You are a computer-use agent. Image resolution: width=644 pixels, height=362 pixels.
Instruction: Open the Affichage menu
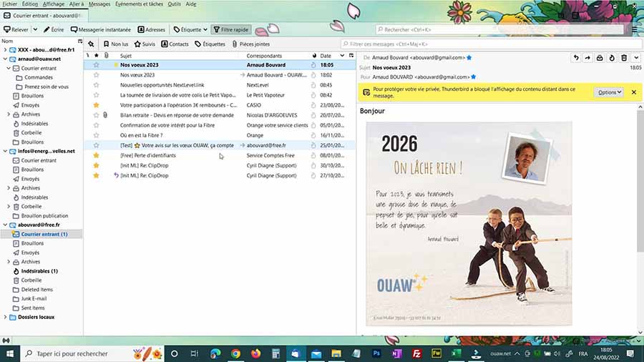(54, 4)
